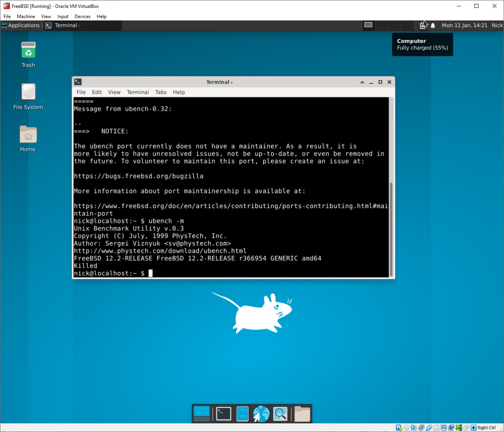Viewport: 504px width, 432px height.
Task: Click the Terminal taskbar window button
Action: click(x=83, y=25)
